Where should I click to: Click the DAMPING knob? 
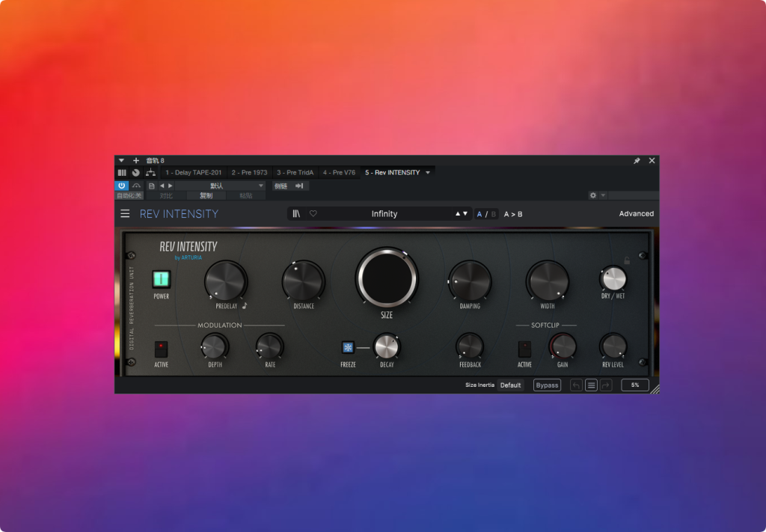tap(470, 281)
